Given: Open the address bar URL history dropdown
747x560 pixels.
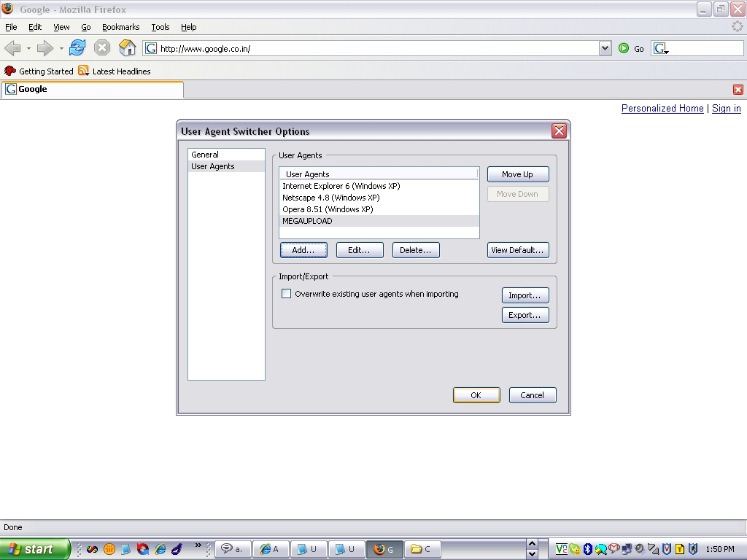Looking at the screenshot, I should (605, 48).
